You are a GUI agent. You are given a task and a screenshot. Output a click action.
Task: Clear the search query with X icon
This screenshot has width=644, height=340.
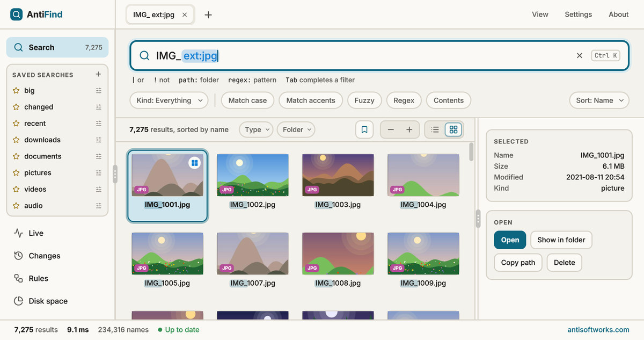pos(580,55)
